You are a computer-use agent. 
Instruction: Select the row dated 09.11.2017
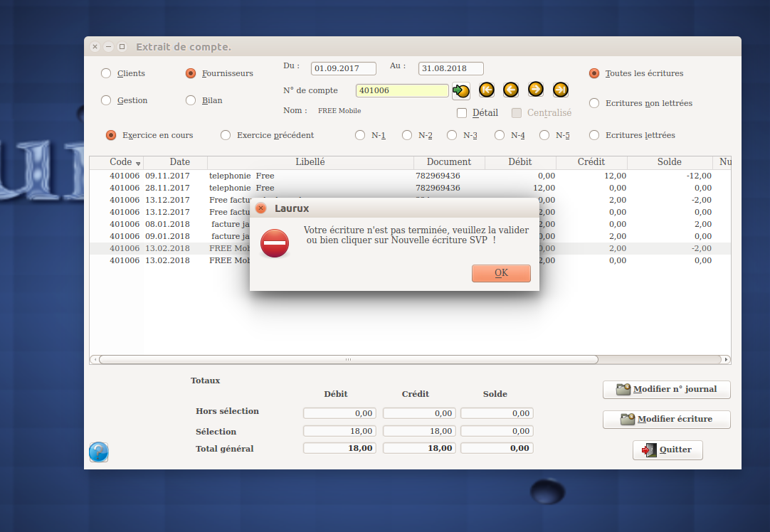tap(410, 176)
